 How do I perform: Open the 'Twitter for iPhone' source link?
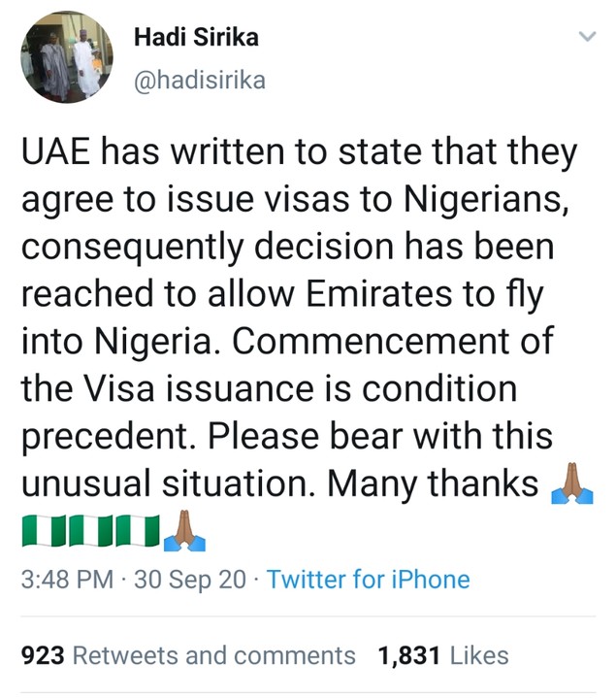[x=368, y=581]
